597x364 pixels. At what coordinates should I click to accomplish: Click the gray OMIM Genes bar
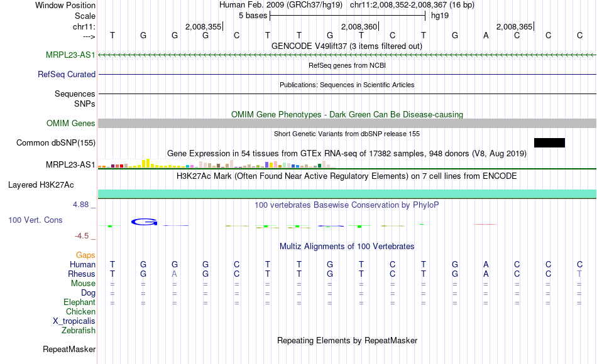coord(348,123)
